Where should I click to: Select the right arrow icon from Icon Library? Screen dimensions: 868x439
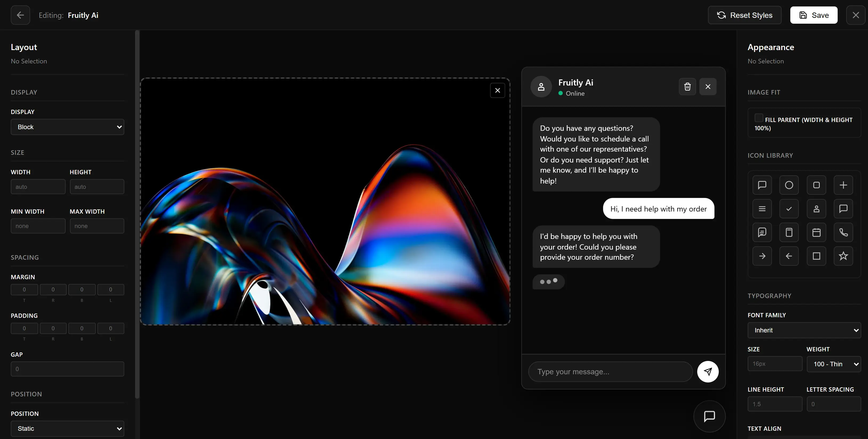tap(762, 256)
